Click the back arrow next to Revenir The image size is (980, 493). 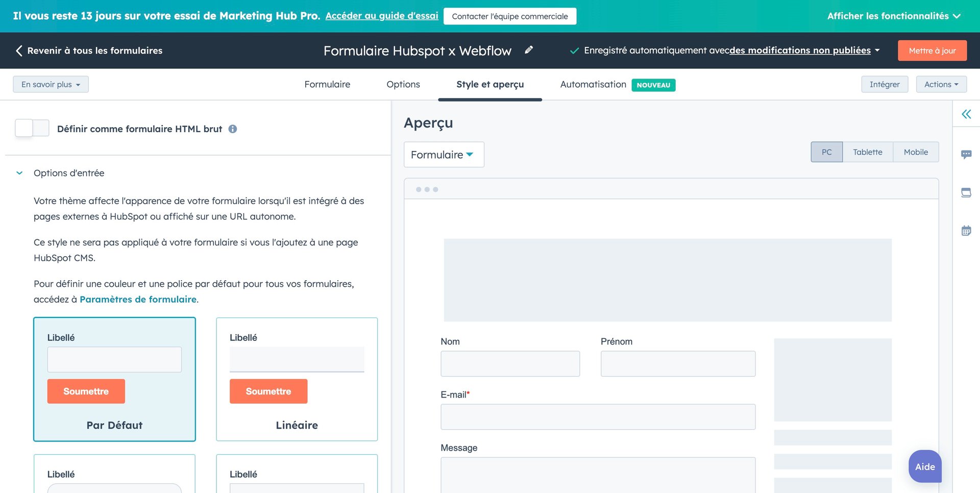tap(19, 51)
